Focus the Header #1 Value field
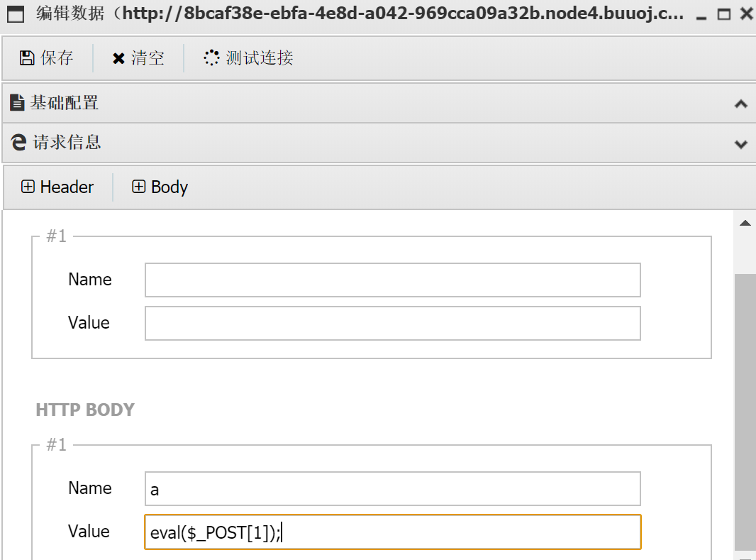The image size is (756, 560). [392, 323]
